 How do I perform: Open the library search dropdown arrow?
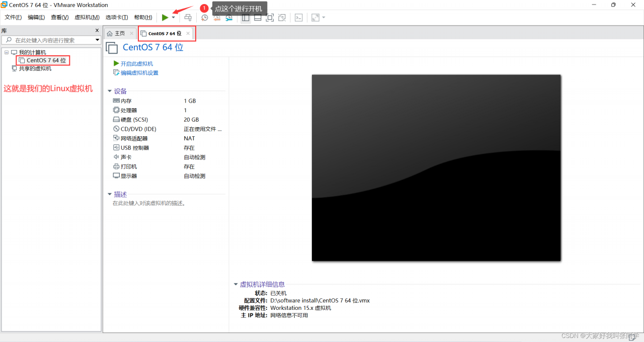(x=98, y=40)
